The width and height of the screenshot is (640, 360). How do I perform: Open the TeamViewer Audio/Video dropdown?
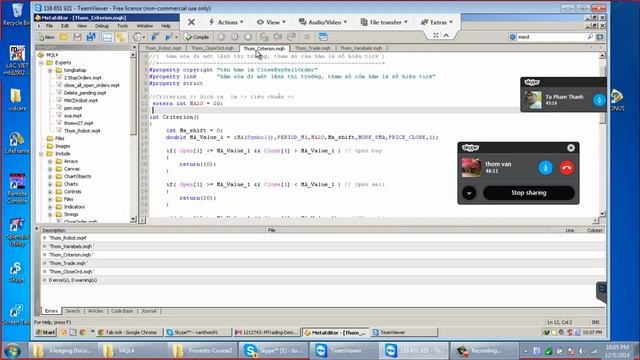click(323, 22)
